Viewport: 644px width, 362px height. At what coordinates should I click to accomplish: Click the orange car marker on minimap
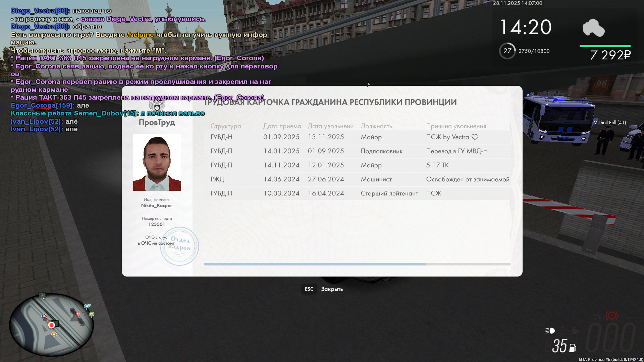coord(54,335)
